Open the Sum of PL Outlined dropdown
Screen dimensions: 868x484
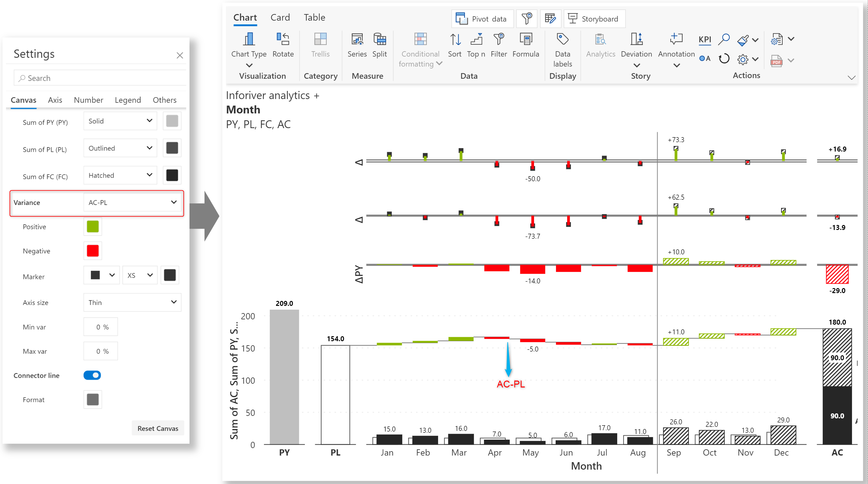(x=120, y=148)
